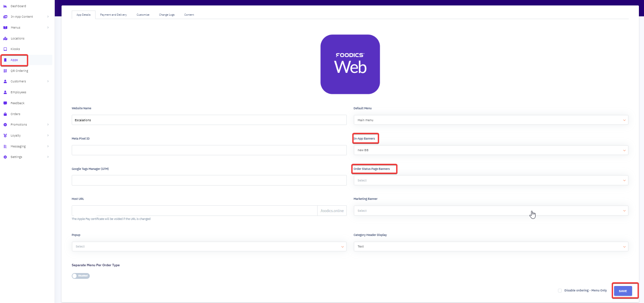Click the Feedback speech bubble icon
Screen dimensions: 644x303
[5, 103]
